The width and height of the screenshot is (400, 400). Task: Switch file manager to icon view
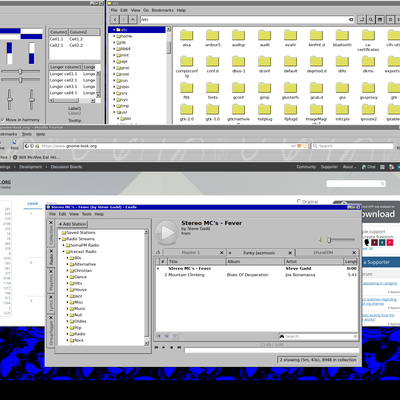(390, 20)
